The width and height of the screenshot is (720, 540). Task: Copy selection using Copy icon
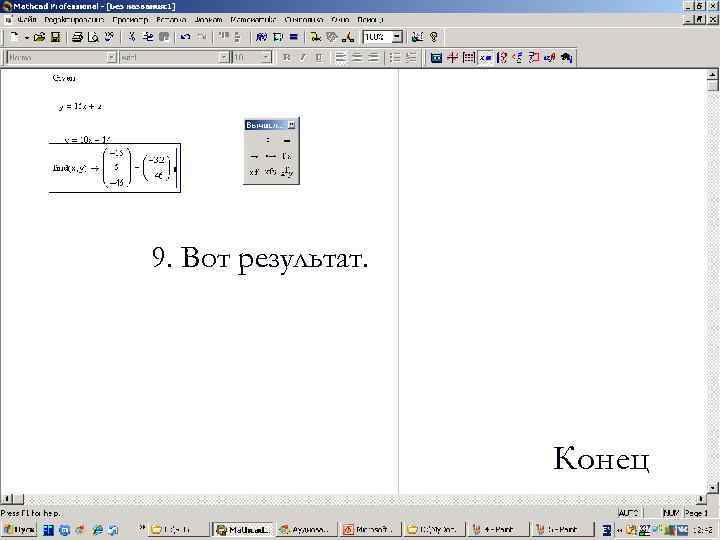pos(148,37)
